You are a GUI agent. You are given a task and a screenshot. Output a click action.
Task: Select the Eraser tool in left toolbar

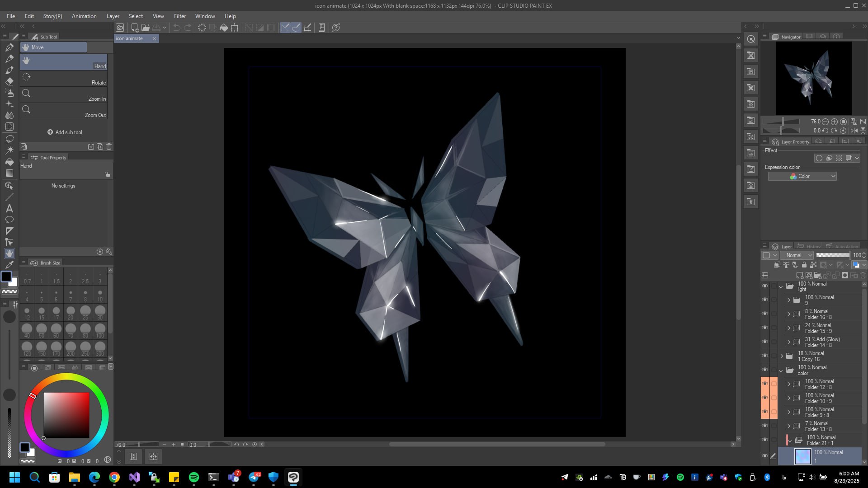pyautogui.click(x=9, y=82)
